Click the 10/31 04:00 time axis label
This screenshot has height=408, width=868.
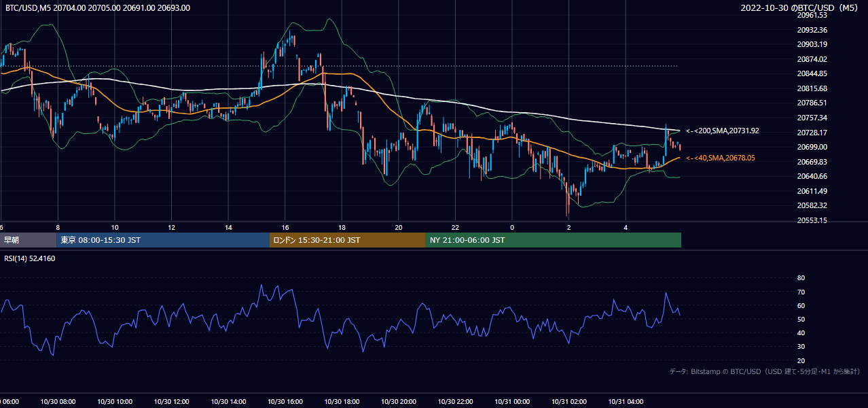click(626, 402)
